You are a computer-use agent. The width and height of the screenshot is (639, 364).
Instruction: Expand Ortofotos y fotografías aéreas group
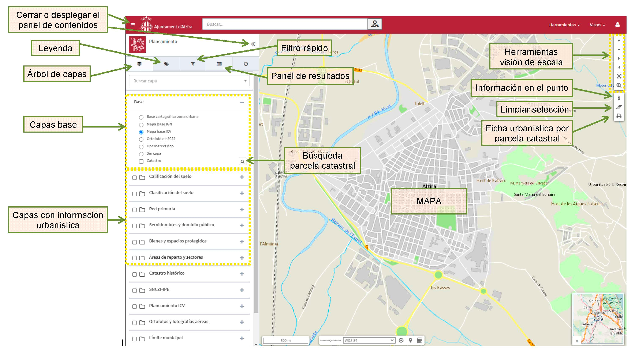point(242,322)
